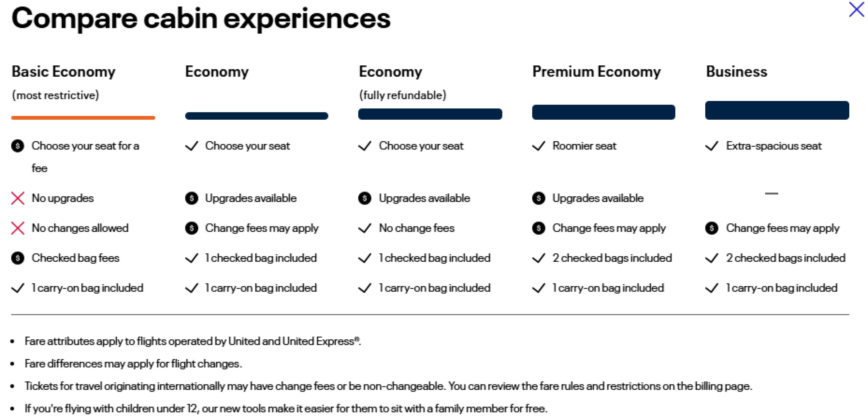Select the Business column heading
This screenshot has height=417, width=868.
[x=736, y=72]
